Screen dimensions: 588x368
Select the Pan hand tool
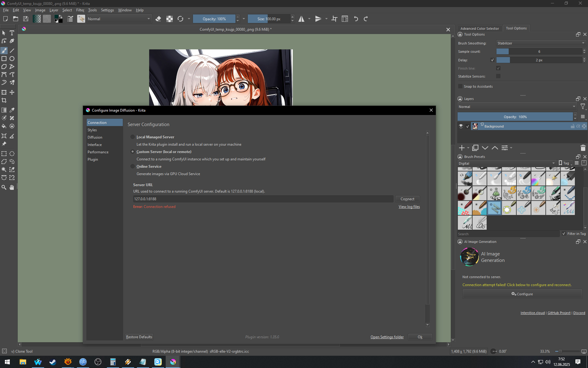coord(12,187)
